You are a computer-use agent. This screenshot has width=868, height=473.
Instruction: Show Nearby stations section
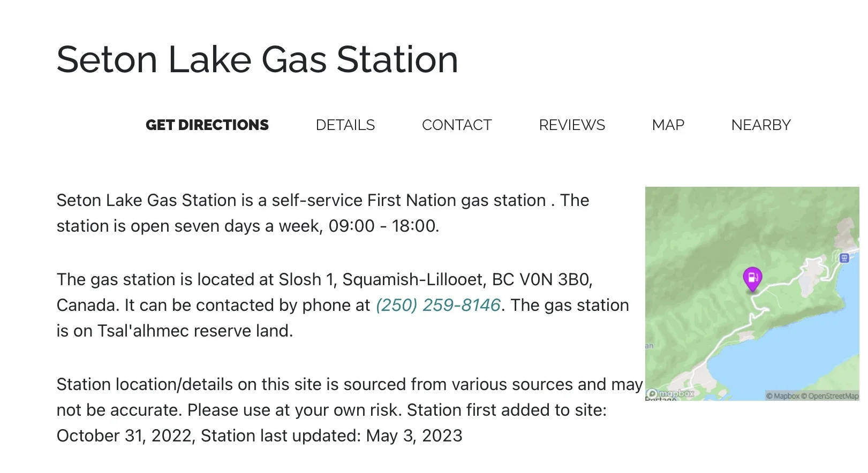[x=761, y=125]
